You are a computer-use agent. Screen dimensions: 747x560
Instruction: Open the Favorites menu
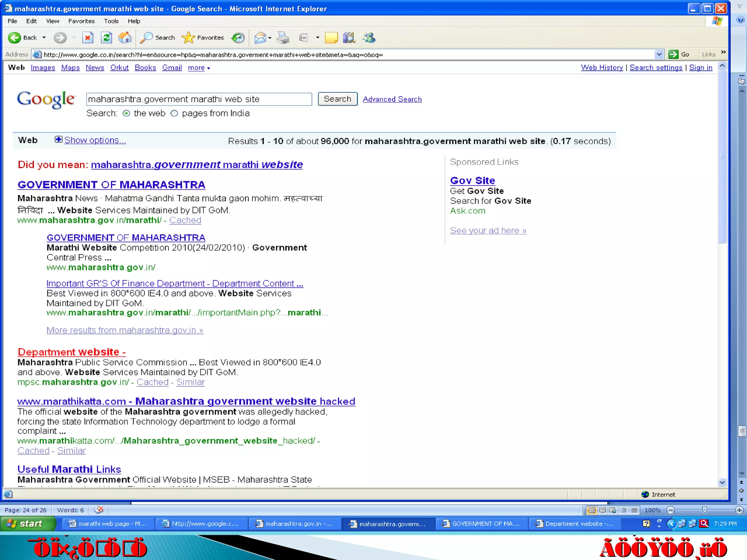tap(81, 21)
